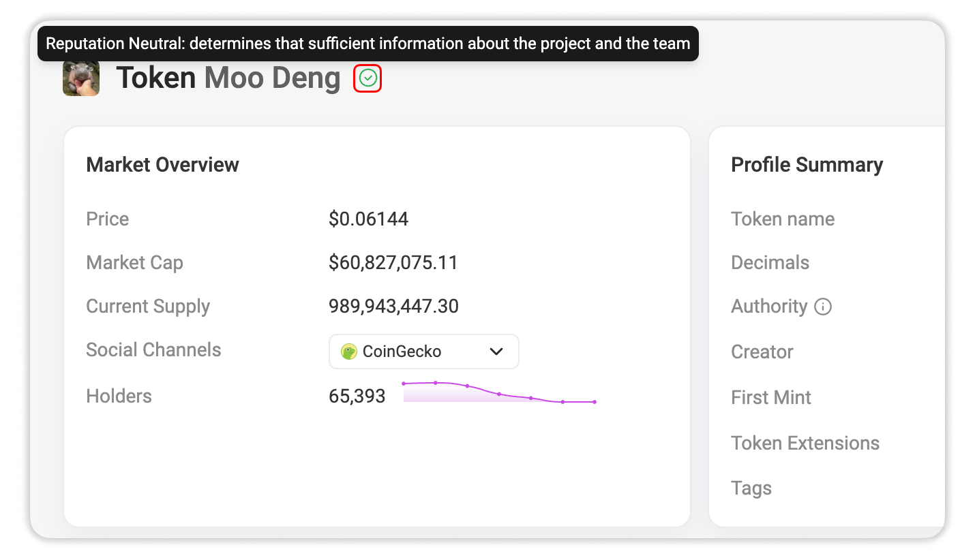Click the current supply value 989,943,447.30
The width and height of the screenshot is (975, 560).
tap(394, 306)
